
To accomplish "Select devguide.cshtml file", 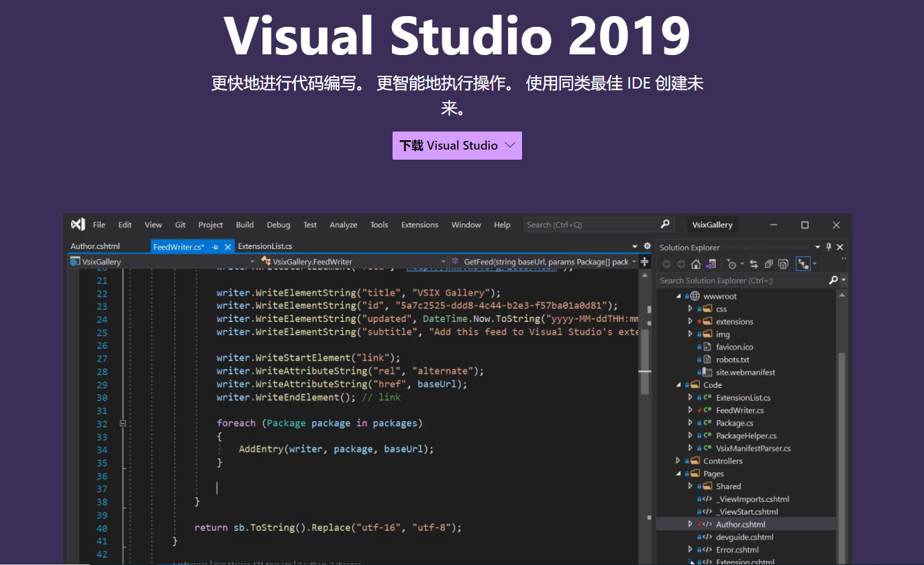I will [744, 537].
